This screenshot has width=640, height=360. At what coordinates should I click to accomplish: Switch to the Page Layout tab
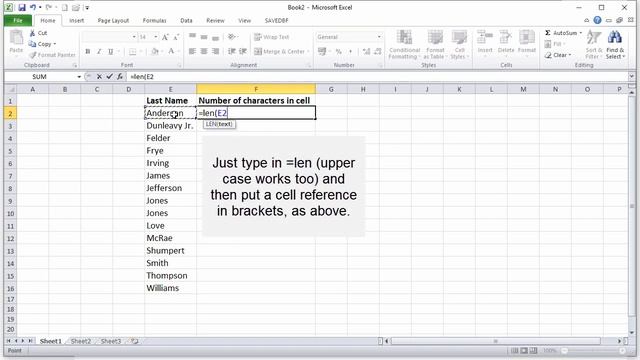113,20
